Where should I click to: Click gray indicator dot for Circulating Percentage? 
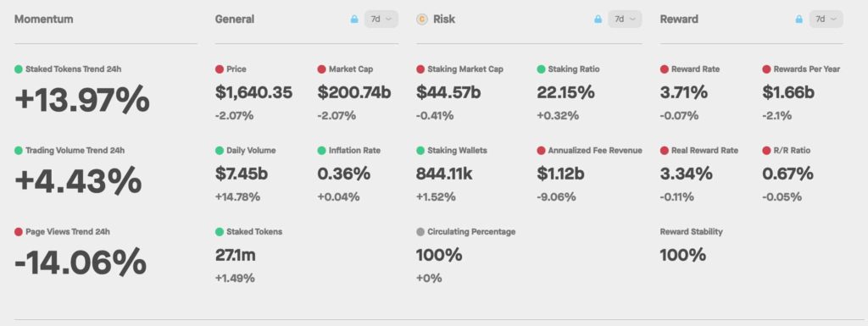420,231
